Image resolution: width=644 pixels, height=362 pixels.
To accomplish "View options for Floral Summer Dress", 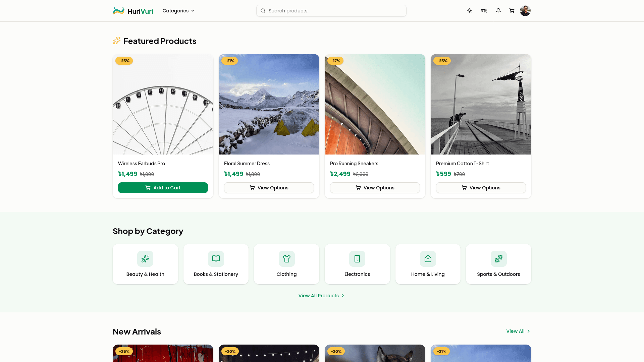I will coord(269,188).
